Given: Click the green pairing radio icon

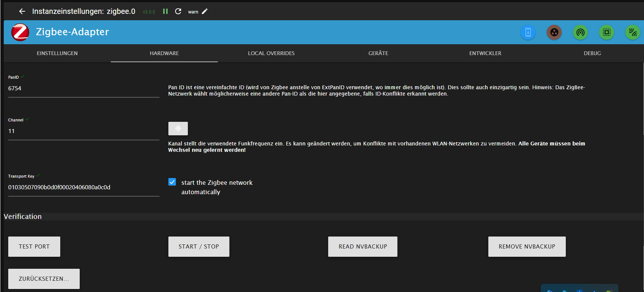Looking at the screenshot, I should coord(580,32).
